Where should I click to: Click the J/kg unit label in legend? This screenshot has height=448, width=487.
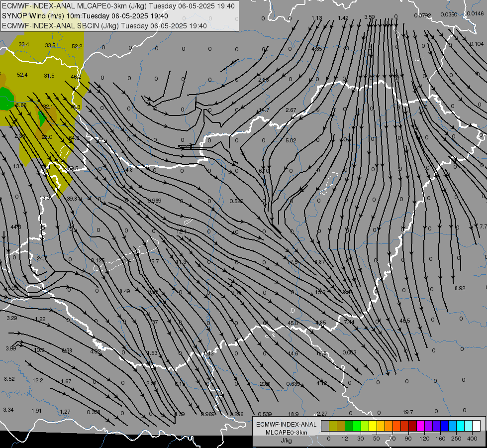point(287,441)
